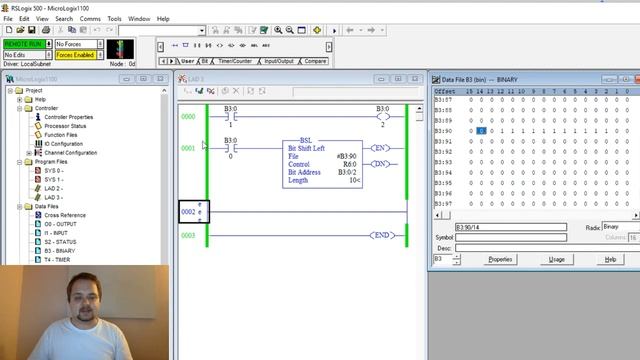Image resolution: width=640 pixels, height=360 pixels.
Task: Switch to the Bit instruction tab
Action: click(x=204, y=61)
